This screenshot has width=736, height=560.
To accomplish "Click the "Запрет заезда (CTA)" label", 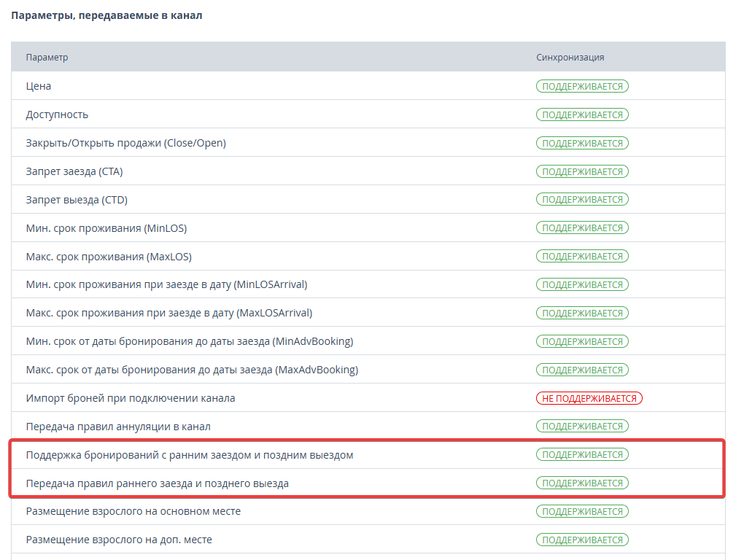I will pos(74,171).
